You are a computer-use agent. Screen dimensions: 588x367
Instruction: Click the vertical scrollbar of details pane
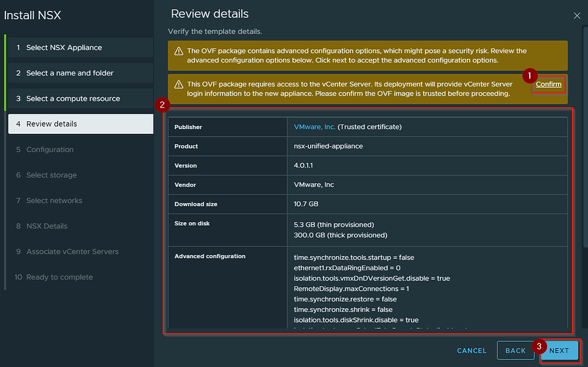point(585,136)
